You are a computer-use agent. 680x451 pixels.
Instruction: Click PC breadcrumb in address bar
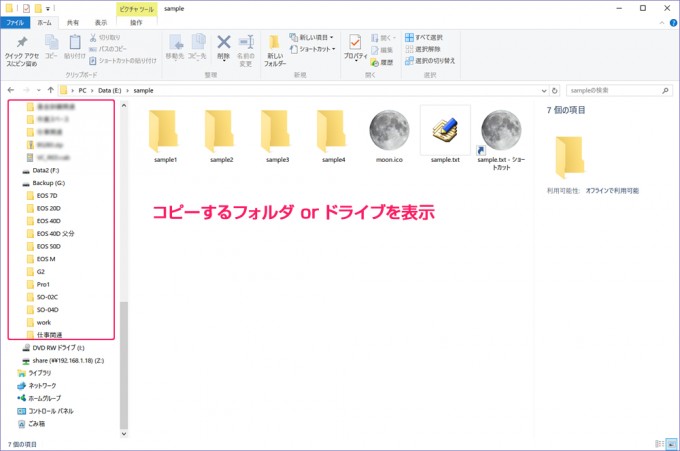pyautogui.click(x=82, y=91)
